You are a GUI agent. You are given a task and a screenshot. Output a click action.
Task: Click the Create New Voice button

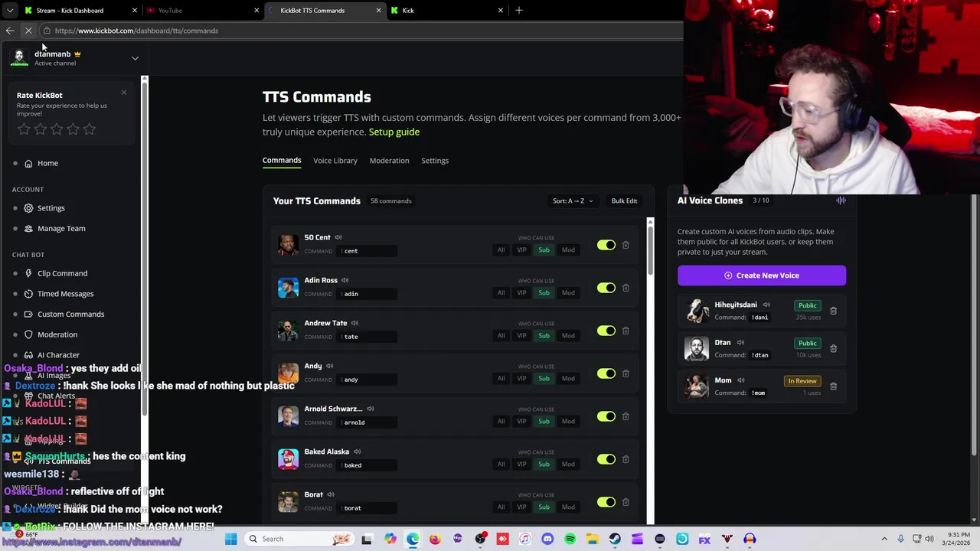click(x=762, y=275)
